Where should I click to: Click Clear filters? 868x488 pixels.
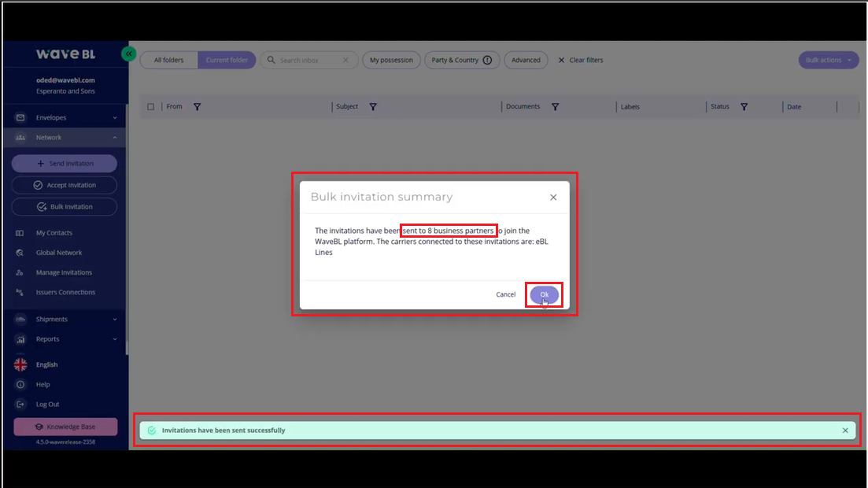581,60
